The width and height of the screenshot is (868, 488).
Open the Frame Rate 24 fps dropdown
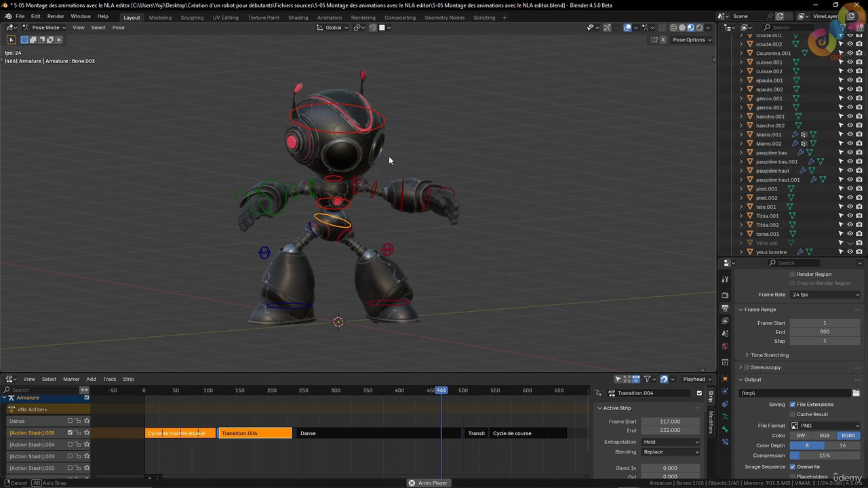(825, 295)
